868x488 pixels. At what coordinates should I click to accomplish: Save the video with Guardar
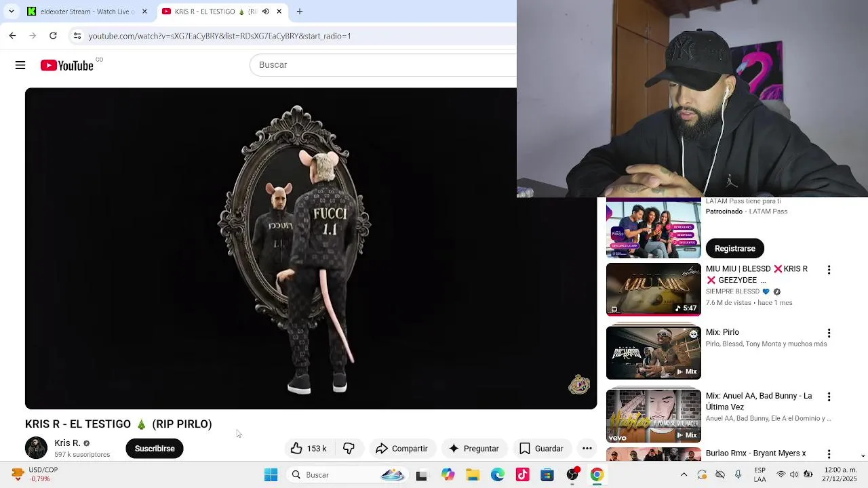click(541, 448)
